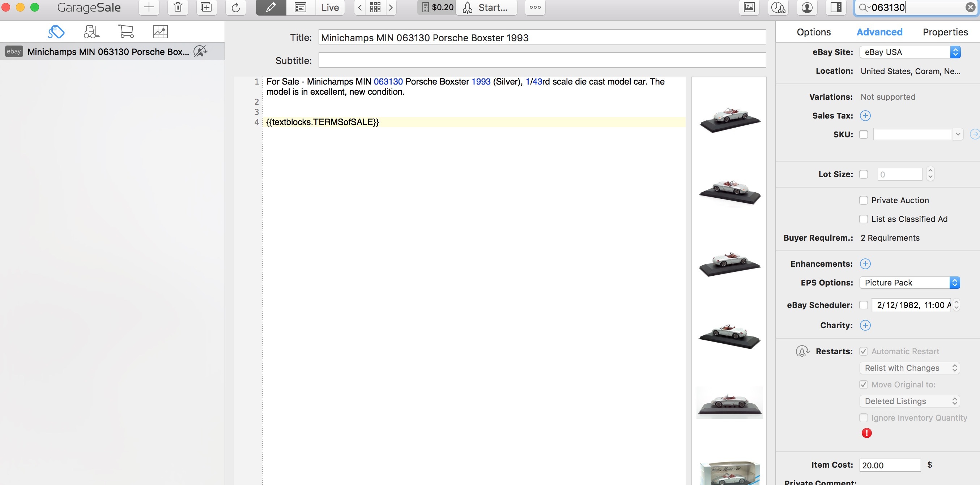This screenshot has width=980, height=485.
Task: Toggle the Ignore Inventory Quantity checkbox
Action: (x=864, y=418)
